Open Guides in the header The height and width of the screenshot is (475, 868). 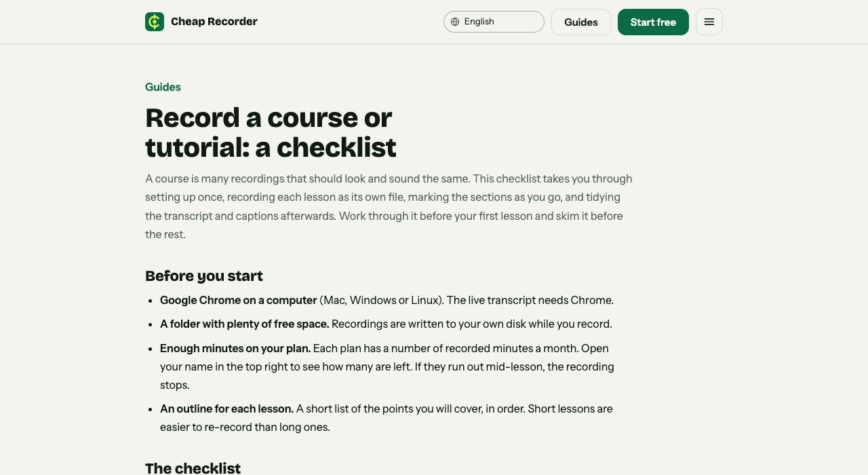[x=581, y=22]
